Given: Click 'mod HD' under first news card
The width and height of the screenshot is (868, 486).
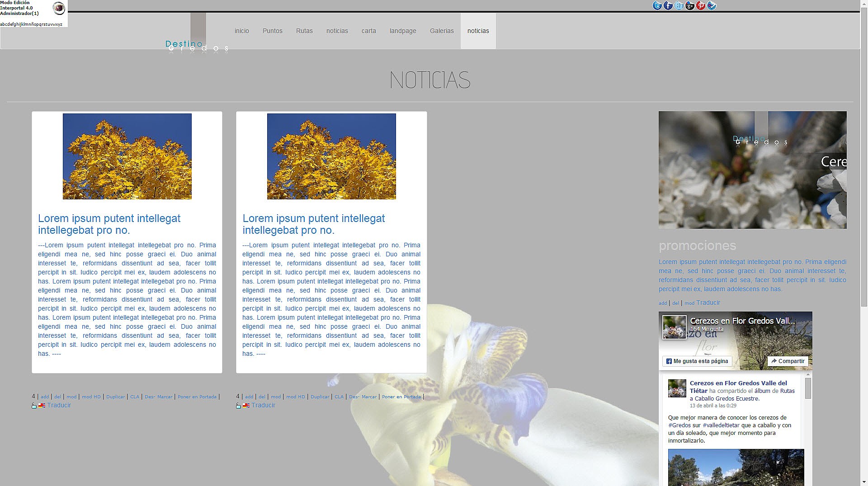Looking at the screenshot, I should (91, 397).
